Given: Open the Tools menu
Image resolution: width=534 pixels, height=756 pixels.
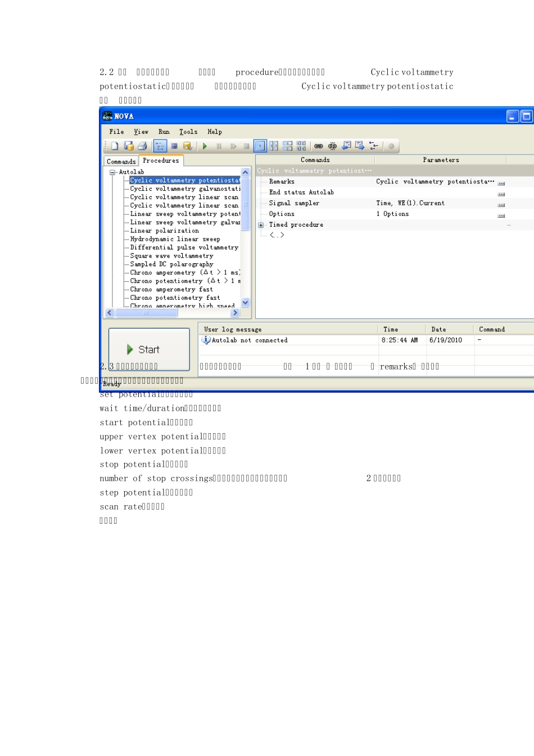Looking at the screenshot, I should coord(188,132).
